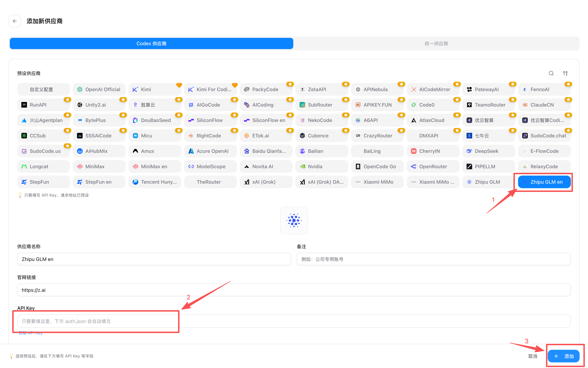Select the RunAPI preset
588x368 pixels.
(x=44, y=105)
